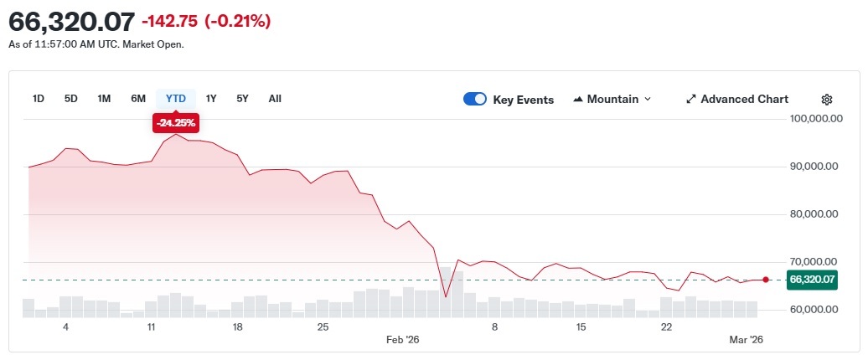Expand the Mountain chart style chevron
The height and width of the screenshot is (360, 868).
point(647,99)
